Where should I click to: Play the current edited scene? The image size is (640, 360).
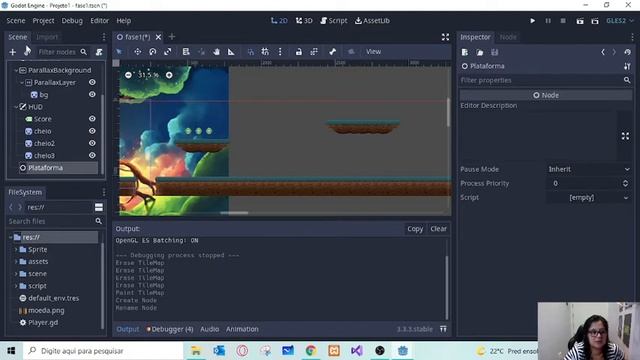580,21
